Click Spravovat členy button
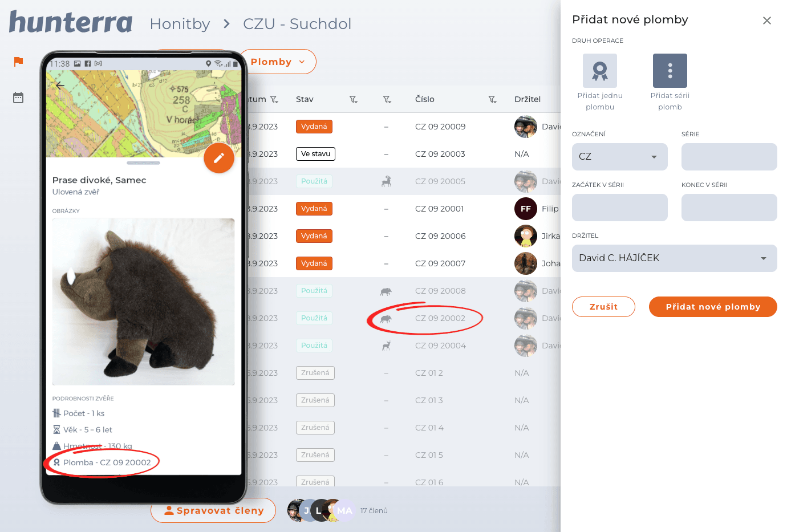Image resolution: width=787 pixels, height=532 pixels. point(213,510)
